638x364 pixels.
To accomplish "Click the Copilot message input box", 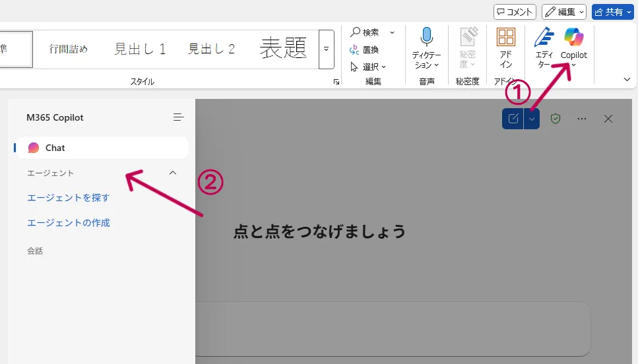I will [x=393, y=329].
